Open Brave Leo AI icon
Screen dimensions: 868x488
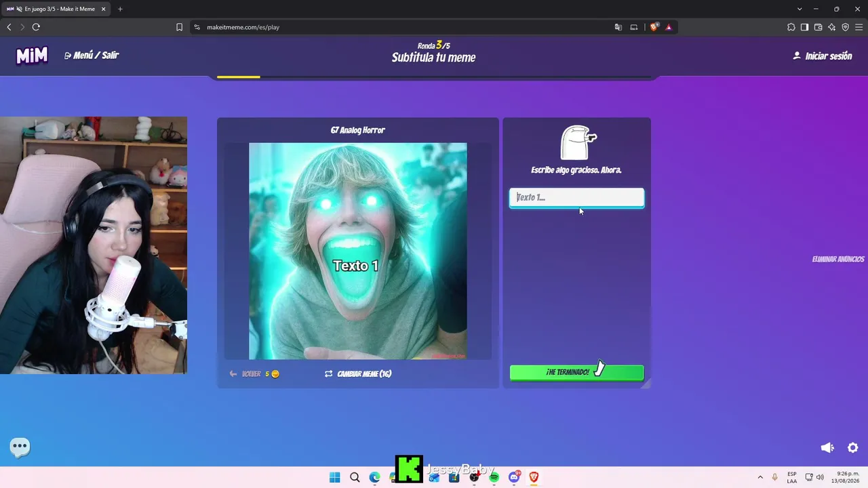[x=832, y=27]
